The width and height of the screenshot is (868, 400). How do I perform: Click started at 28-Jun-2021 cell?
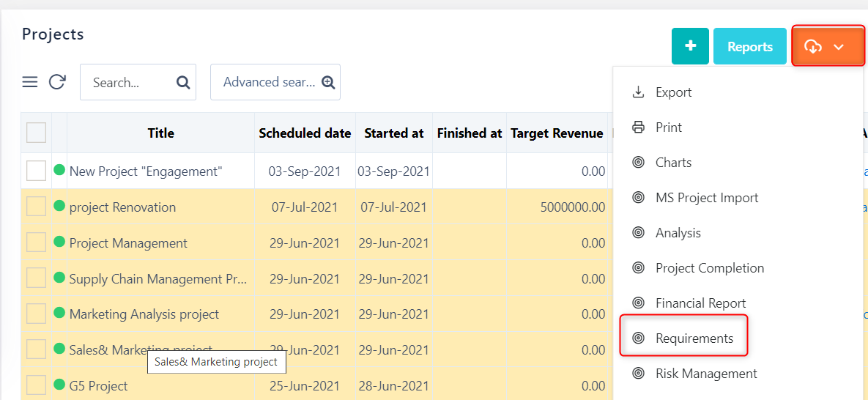[x=394, y=385]
